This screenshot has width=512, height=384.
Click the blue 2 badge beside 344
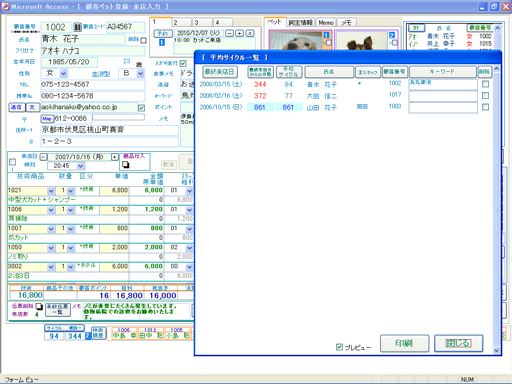pos(88,336)
